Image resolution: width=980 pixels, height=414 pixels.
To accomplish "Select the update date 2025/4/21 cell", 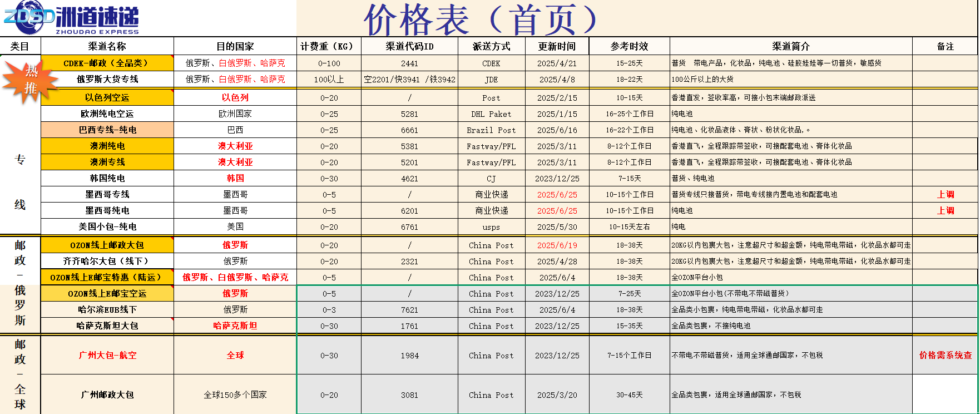I will tap(557, 63).
